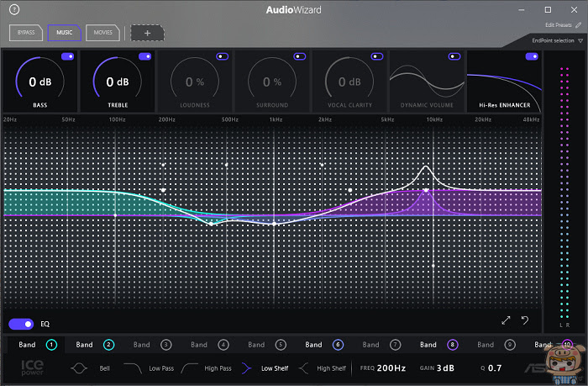588x386 pixels.
Task: Reset EQ with the undo arrow icon
Action: point(525,320)
